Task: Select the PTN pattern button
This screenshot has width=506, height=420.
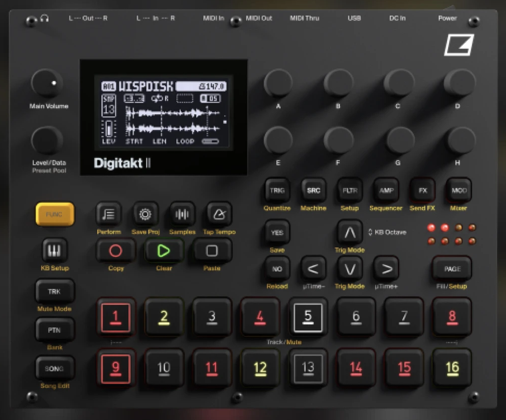Action: 54,330
